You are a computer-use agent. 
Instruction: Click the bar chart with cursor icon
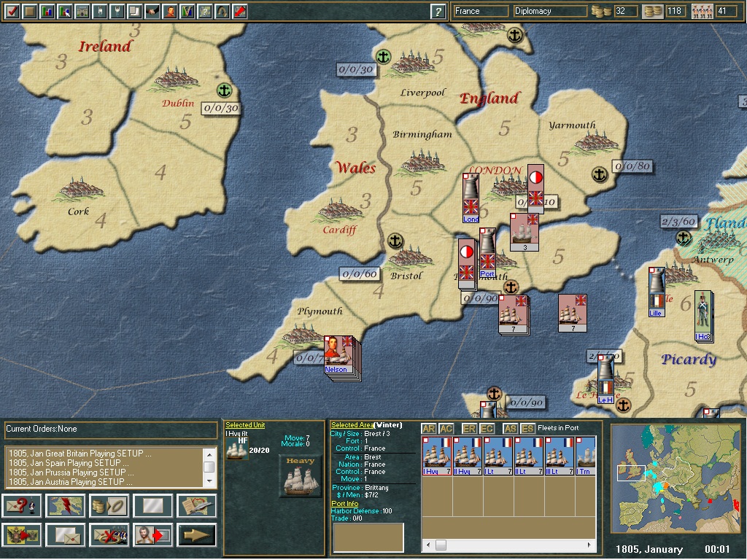point(65,11)
